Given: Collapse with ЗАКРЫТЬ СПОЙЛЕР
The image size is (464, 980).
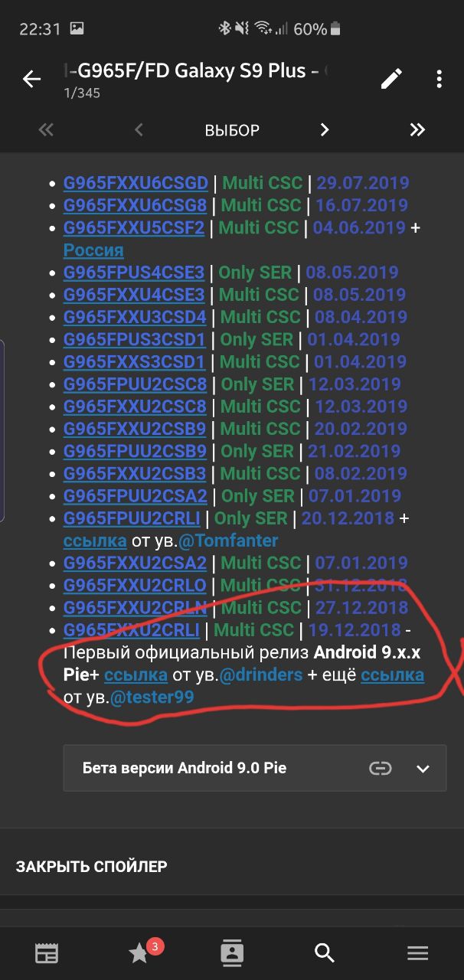Looking at the screenshot, I should (x=92, y=866).
